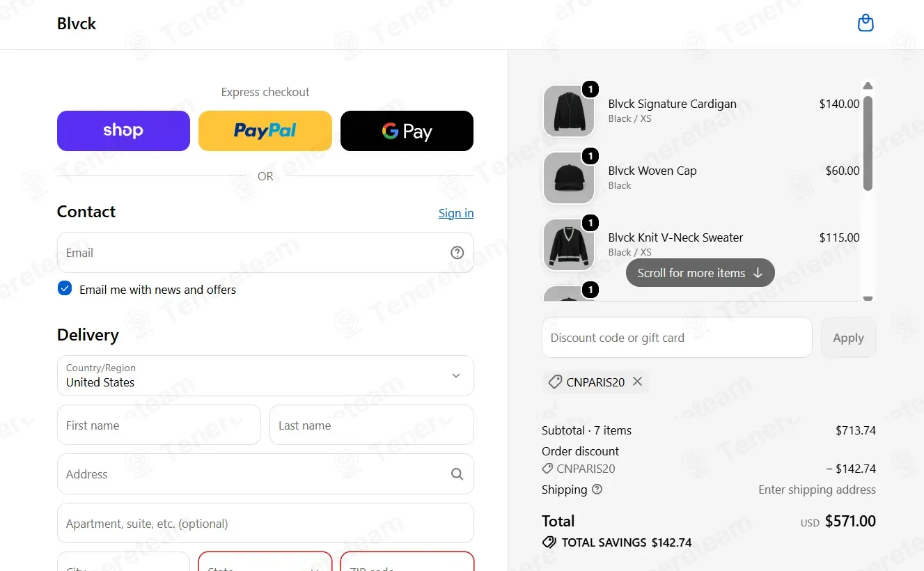Image resolution: width=924 pixels, height=571 pixels.
Task: Open the Country/Region dropdown
Action: click(x=265, y=376)
